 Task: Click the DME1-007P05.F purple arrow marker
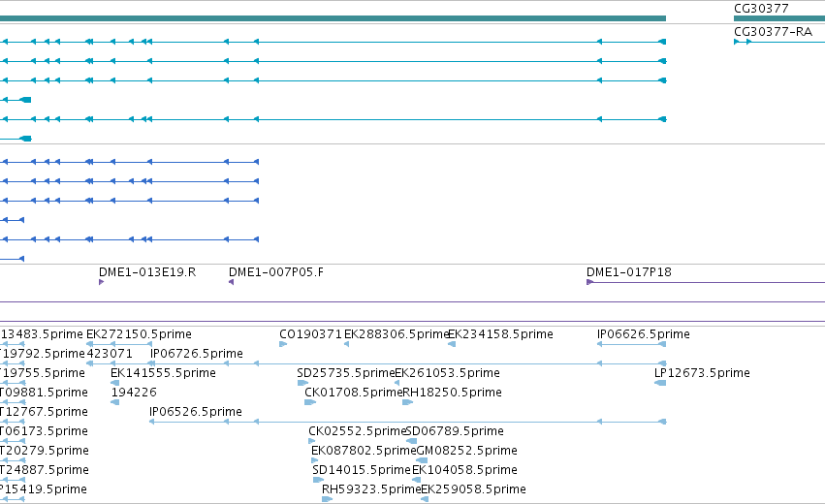(x=231, y=282)
